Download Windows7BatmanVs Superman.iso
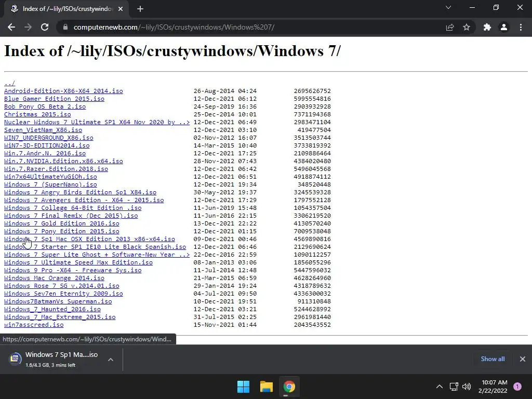The image size is (532, 399). [x=58, y=302]
